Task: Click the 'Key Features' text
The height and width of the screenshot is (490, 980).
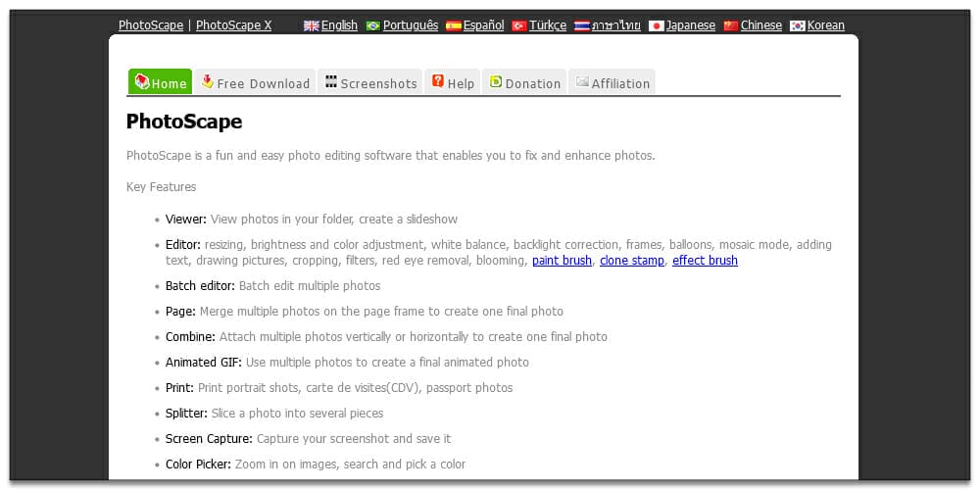Action: point(162,187)
